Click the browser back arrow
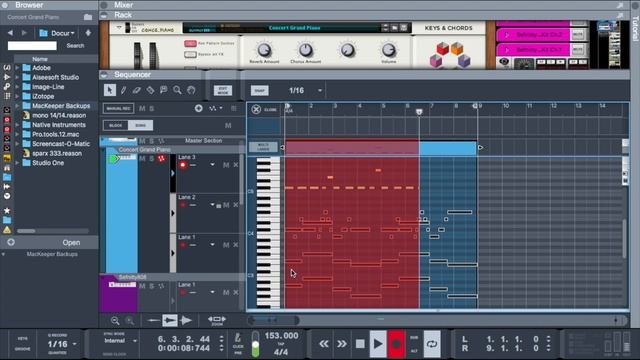This screenshot has height=360, width=640. (10, 33)
